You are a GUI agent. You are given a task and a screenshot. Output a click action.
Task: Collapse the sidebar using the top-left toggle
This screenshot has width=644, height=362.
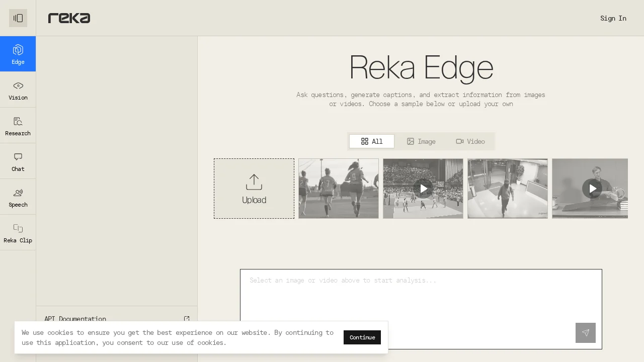(18, 18)
